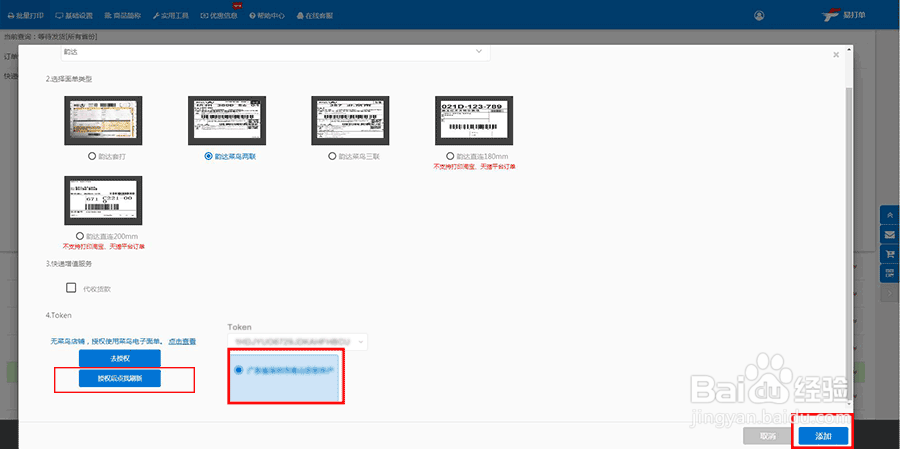Click the 韵达直连200mm waybill thumbnail
The height and width of the screenshot is (449, 900).
103,200
